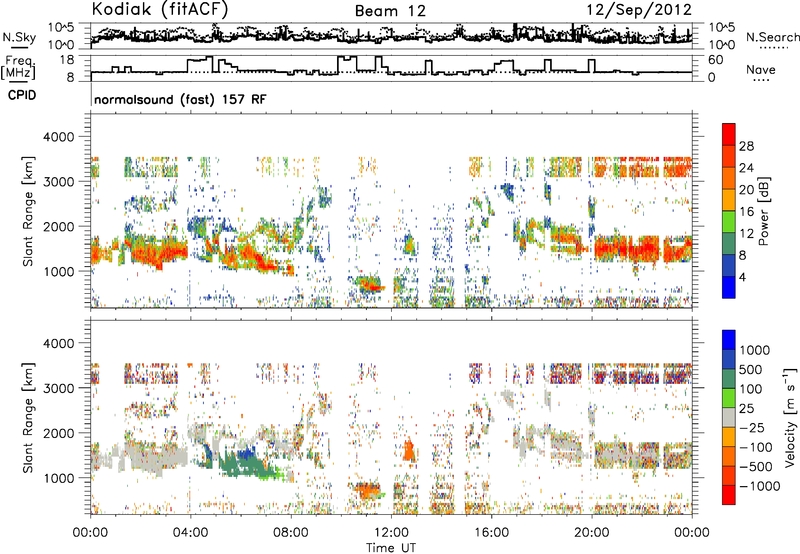The height and width of the screenshot is (554, 800).
Task: Click the '20:00' time tick label
Action: (x=591, y=533)
